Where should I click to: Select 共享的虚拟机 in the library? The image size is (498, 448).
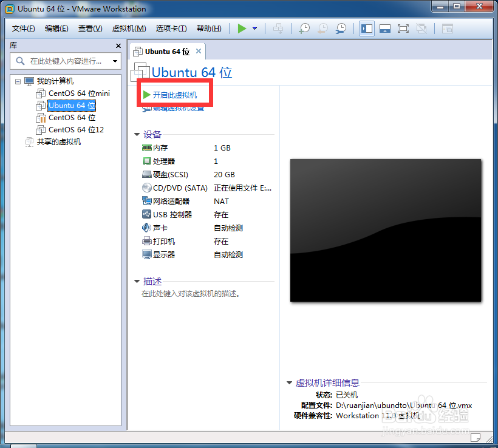click(x=59, y=142)
